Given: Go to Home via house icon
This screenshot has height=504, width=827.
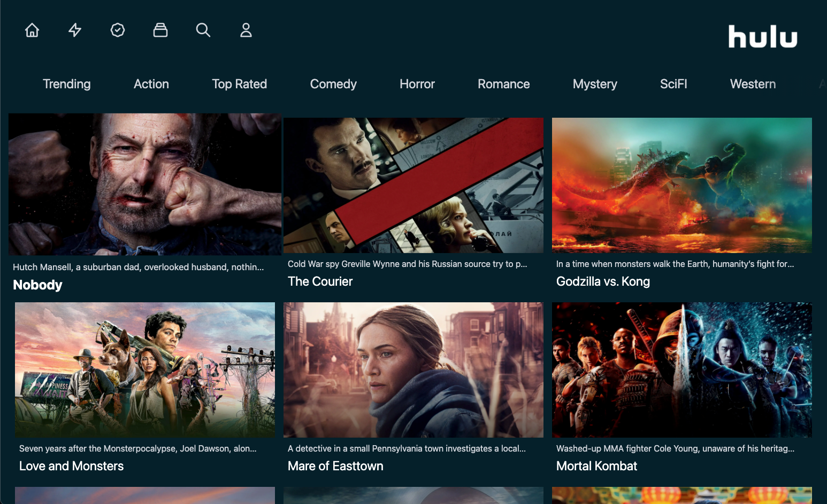Looking at the screenshot, I should pyautogui.click(x=32, y=30).
